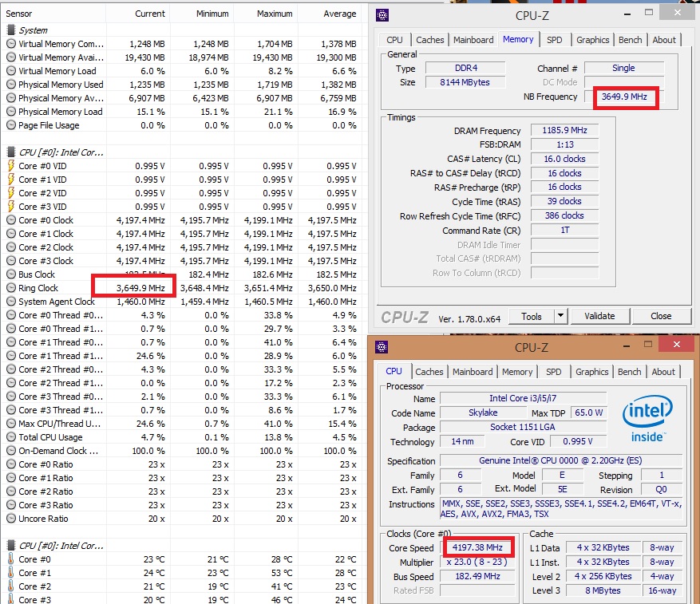The width and height of the screenshot is (700, 604).
Task: Click the FSB:DRAM value 1:13
Action: coord(564,144)
